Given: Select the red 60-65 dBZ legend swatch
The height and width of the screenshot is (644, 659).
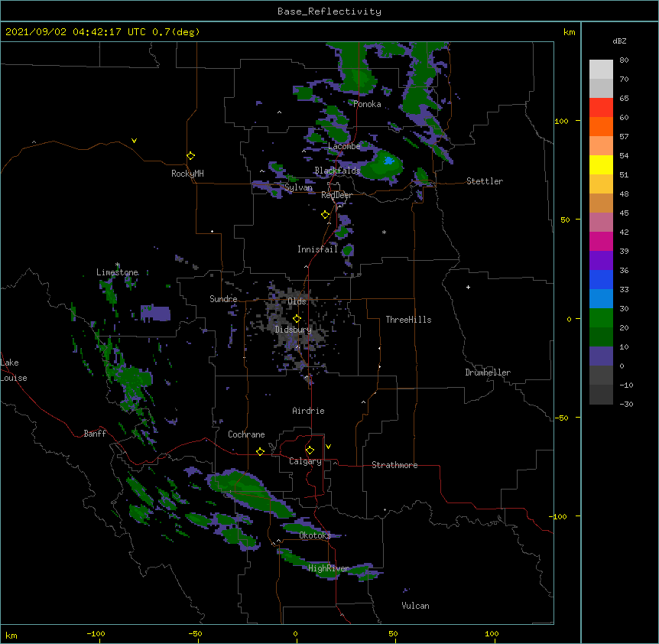Looking at the screenshot, I should 601,108.
